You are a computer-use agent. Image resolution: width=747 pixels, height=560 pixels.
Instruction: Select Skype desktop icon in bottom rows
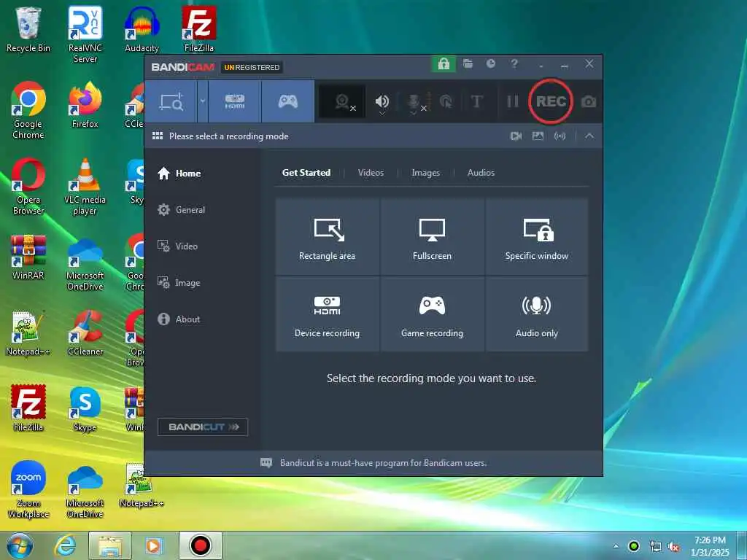click(x=85, y=409)
